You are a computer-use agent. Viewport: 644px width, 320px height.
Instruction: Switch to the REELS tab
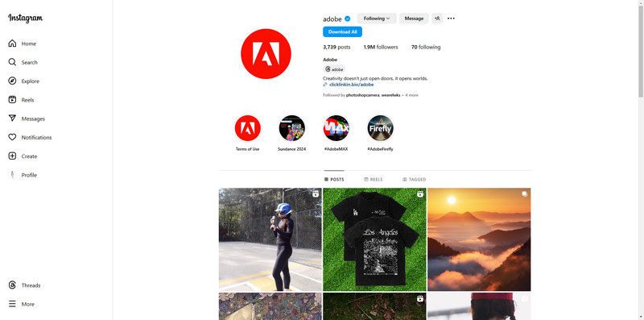point(374,179)
